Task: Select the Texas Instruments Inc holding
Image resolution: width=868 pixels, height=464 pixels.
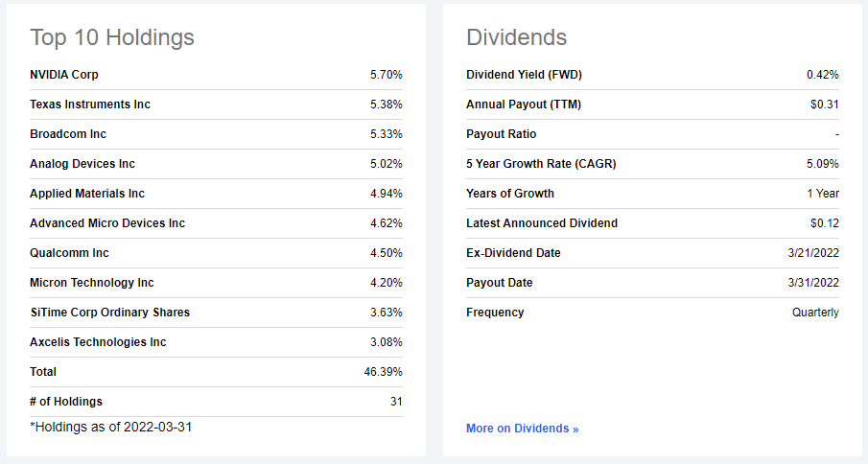Action: pos(90,104)
